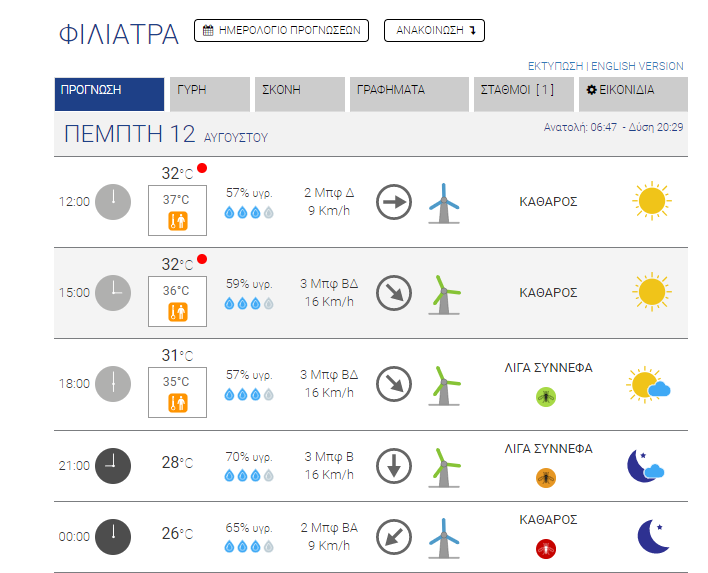The width and height of the screenshot is (708, 573).
Task: Click the 35°C feels-like box
Action: click(x=177, y=392)
